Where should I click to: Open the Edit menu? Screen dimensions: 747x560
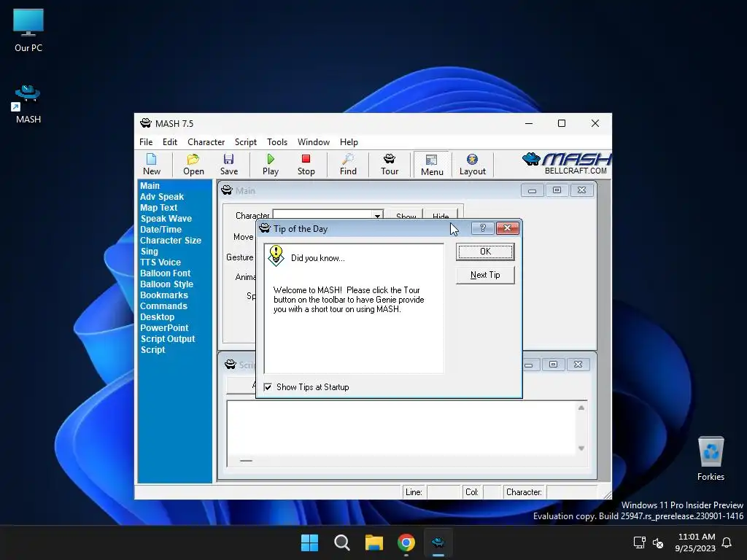169,142
